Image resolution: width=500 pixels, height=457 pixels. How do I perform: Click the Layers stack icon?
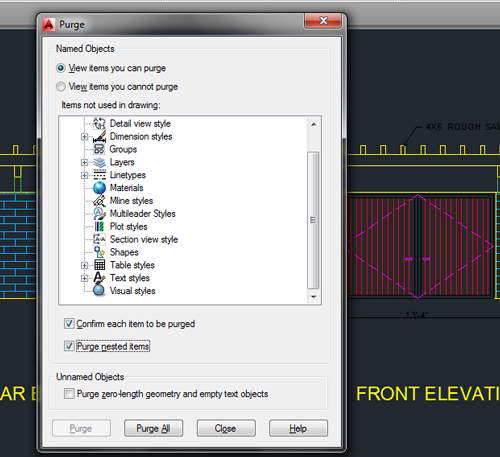coord(99,162)
